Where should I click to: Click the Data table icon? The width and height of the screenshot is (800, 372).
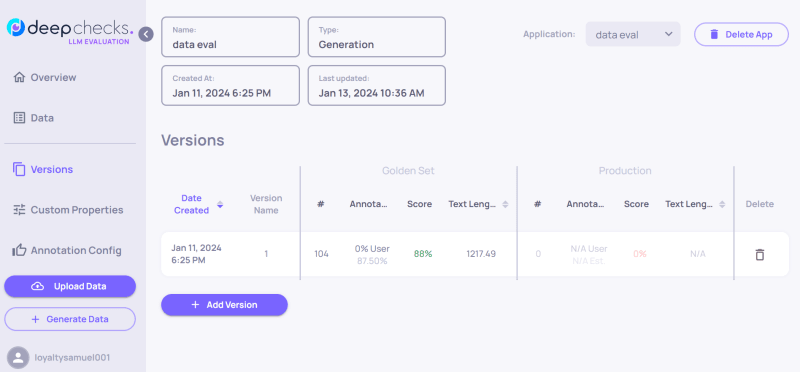19,118
